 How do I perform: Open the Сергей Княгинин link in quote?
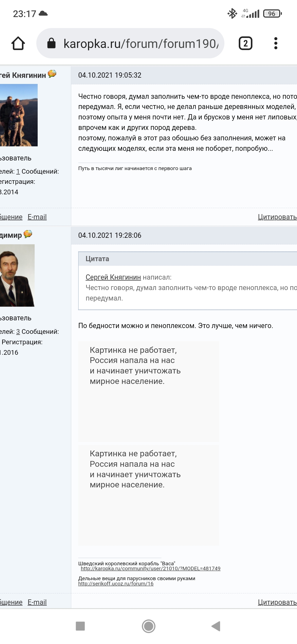[x=113, y=277]
